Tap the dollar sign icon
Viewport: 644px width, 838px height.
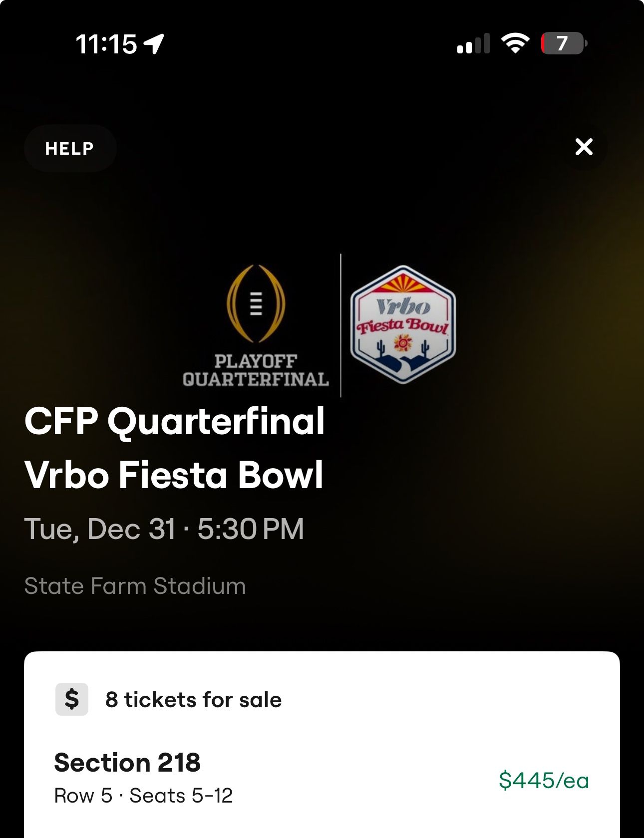tap(72, 699)
